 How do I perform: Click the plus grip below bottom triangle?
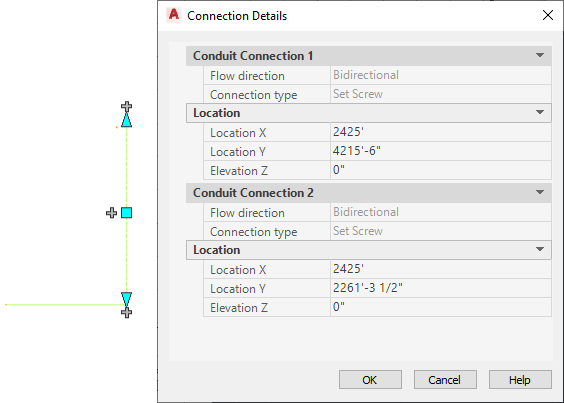tap(126, 312)
